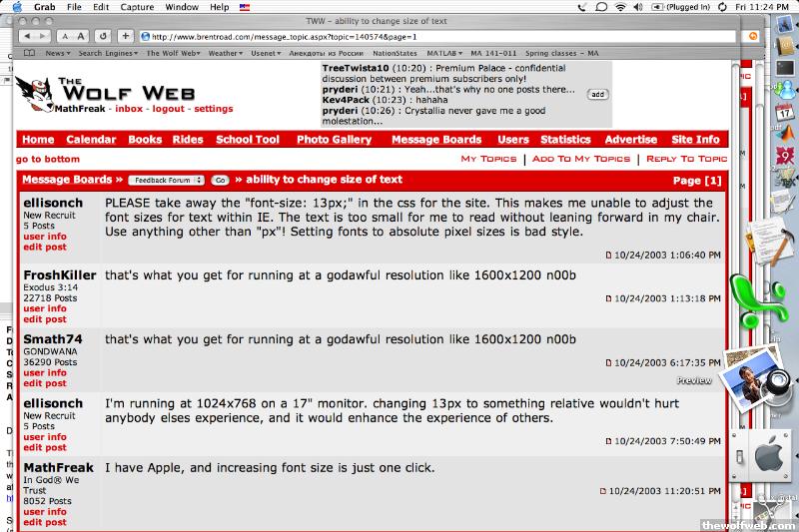Expand the Weather bookmarks folder
The width and height of the screenshot is (799, 532).
pyautogui.click(x=226, y=53)
